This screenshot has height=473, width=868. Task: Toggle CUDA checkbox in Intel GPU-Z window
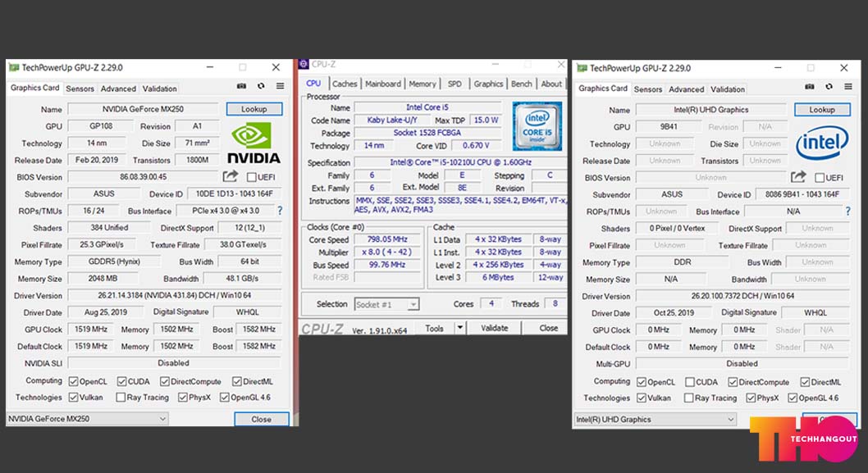click(690, 382)
